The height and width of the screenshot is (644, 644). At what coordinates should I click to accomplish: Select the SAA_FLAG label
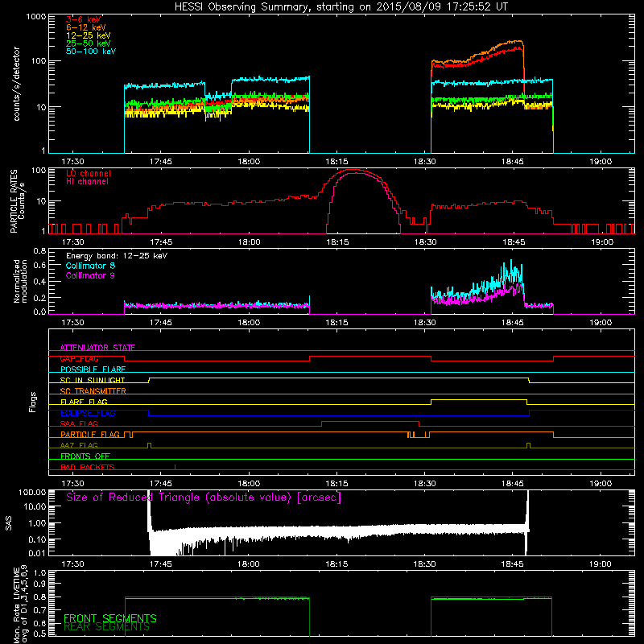click(x=79, y=423)
